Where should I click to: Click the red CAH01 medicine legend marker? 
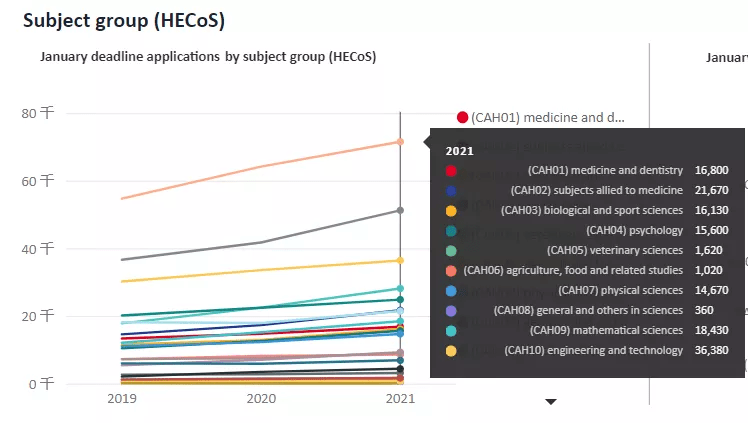[462, 117]
